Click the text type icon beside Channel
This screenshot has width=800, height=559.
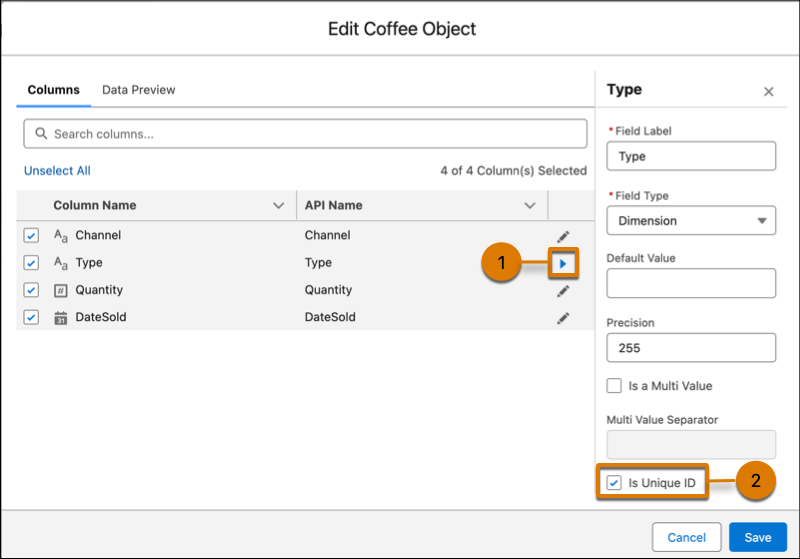(x=61, y=236)
